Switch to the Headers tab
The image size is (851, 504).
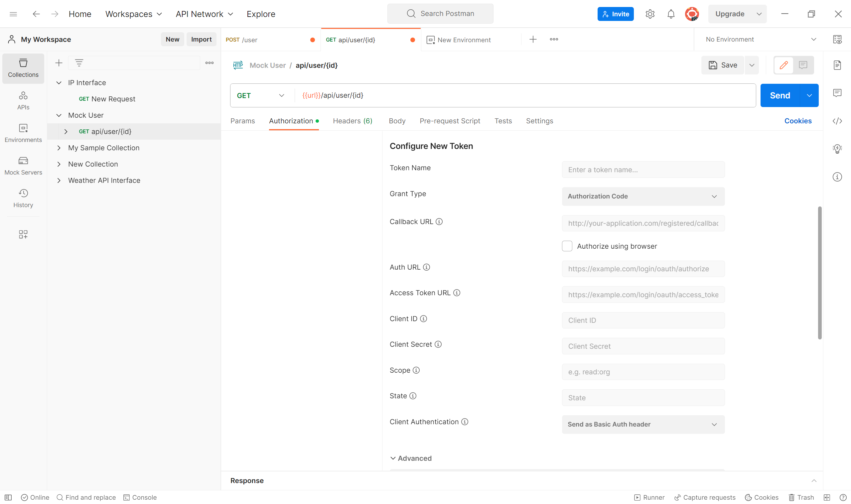[x=352, y=121]
